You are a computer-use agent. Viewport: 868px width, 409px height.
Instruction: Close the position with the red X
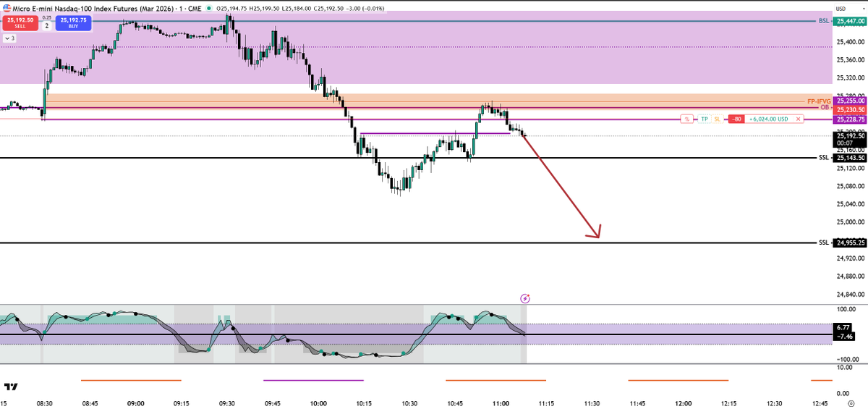pos(798,119)
